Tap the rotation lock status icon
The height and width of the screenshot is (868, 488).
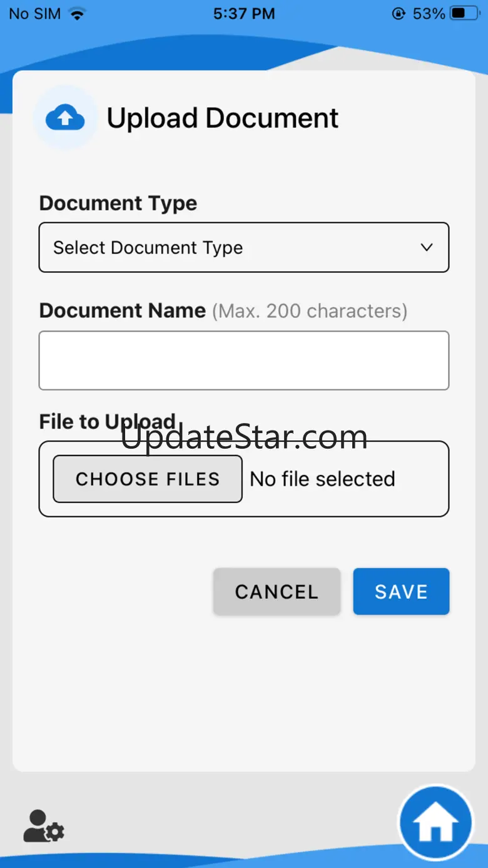399,13
